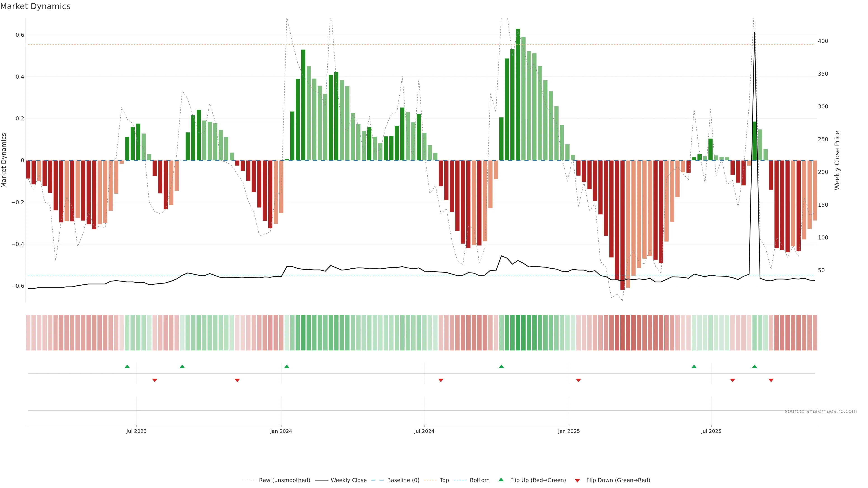The image size is (868, 488).
Task: Click the first red flip-down triangle after Jul 2023
Action: tap(155, 380)
